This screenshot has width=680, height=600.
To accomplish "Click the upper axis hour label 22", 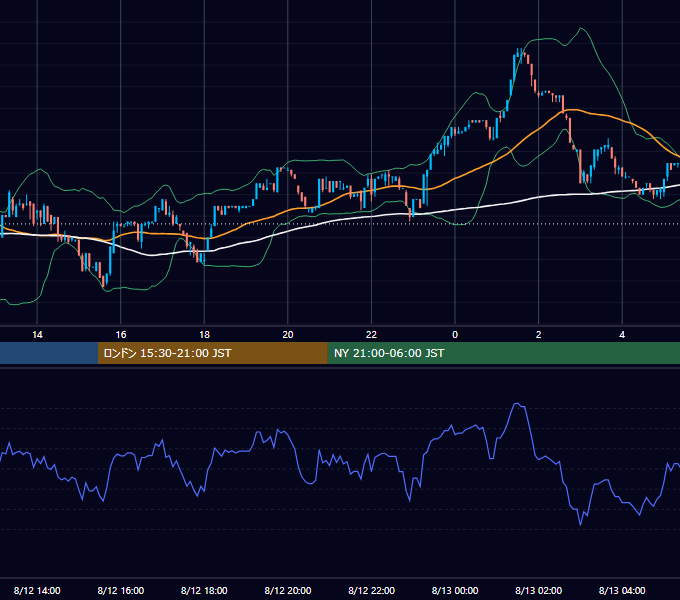I will (371, 335).
